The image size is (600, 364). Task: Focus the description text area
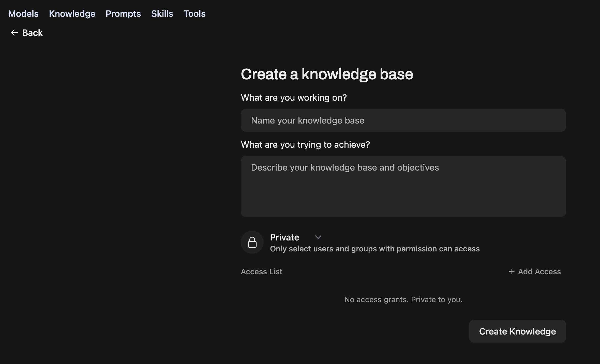[x=403, y=186]
